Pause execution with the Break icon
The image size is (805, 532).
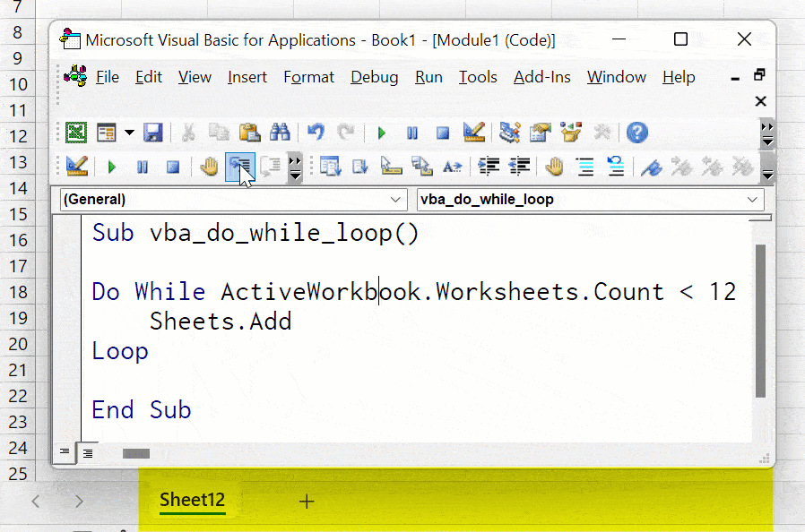[x=411, y=133]
